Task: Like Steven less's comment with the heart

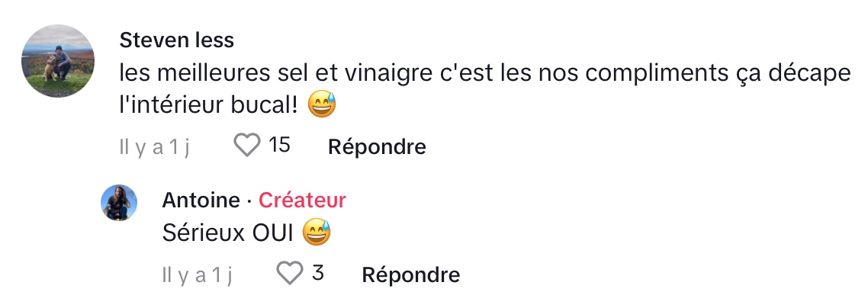Action: pos(247,145)
